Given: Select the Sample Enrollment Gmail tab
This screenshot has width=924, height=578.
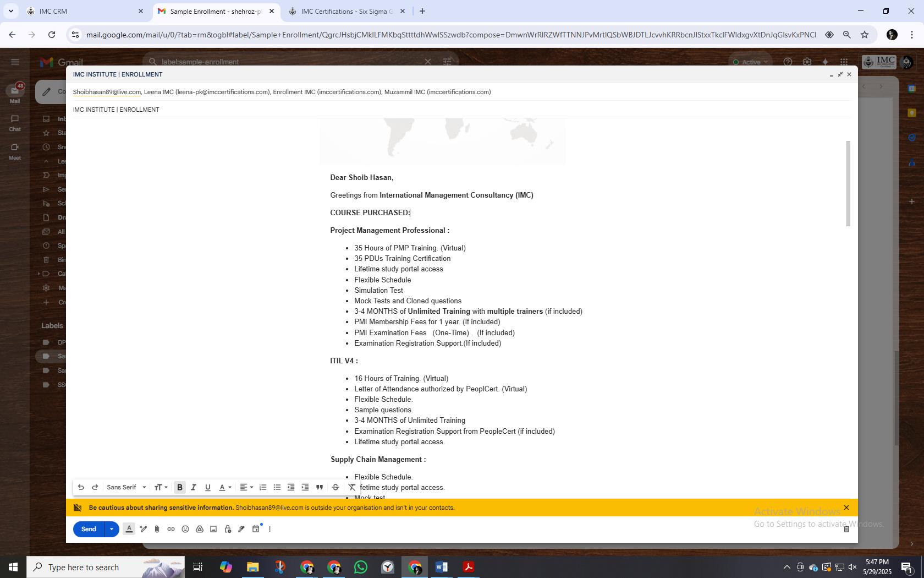Looking at the screenshot, I should click(x=216, y=11).
